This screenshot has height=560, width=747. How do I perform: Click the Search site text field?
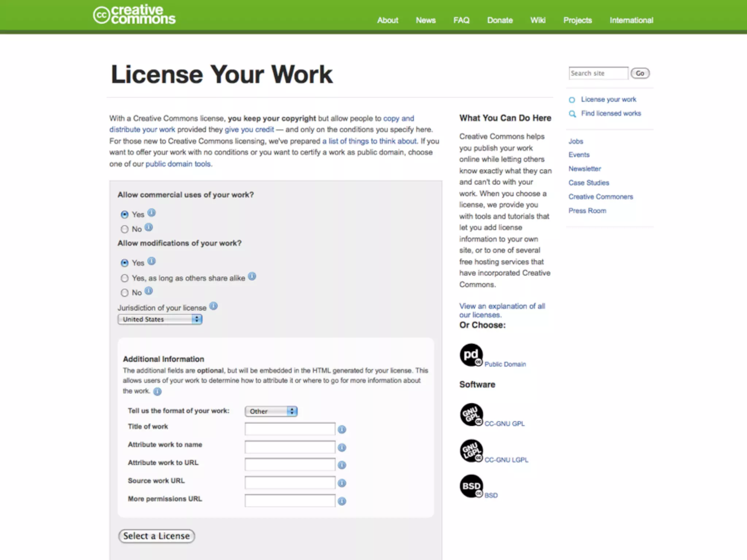pyautogui.click(x=598, y=73)
